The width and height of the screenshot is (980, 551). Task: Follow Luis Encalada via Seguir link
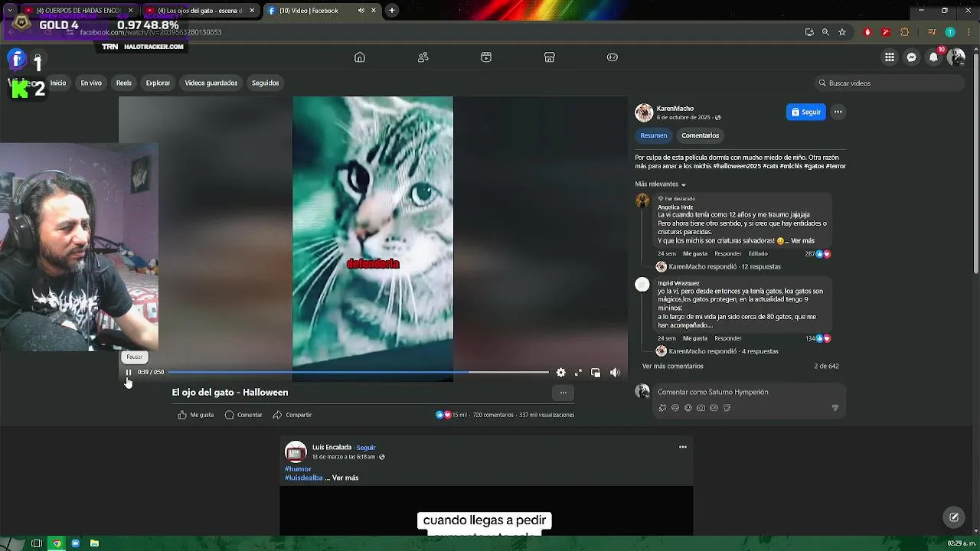click(366, 448)
